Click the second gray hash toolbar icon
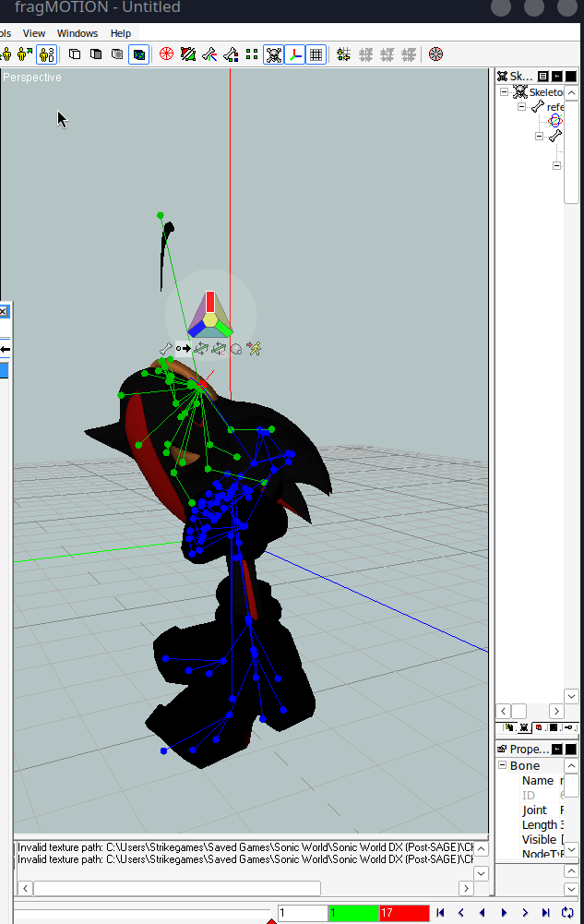The height and width of the screenshot is (924, 584). [387, 54]
